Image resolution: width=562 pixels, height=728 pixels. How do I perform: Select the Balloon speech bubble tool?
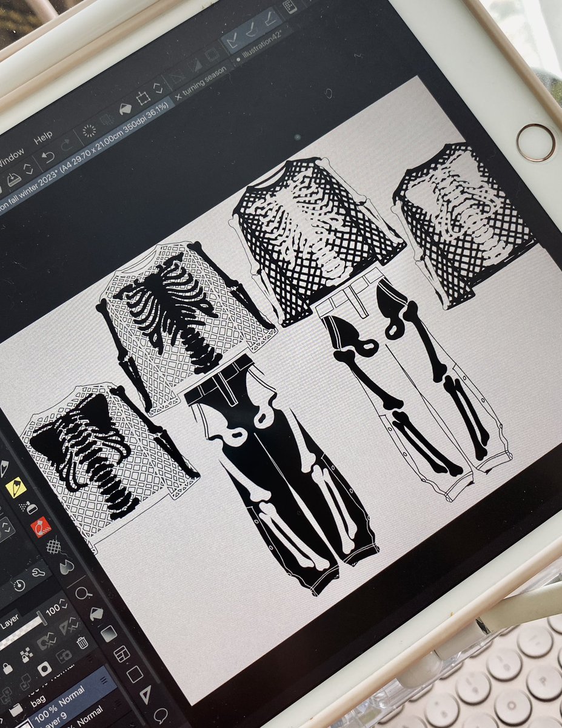(x=161, y=716)
